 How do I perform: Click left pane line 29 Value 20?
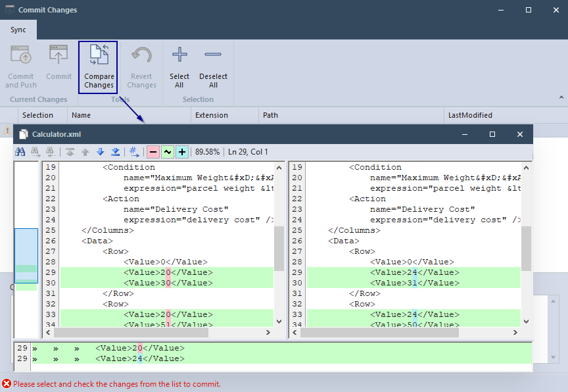point(168,272)
